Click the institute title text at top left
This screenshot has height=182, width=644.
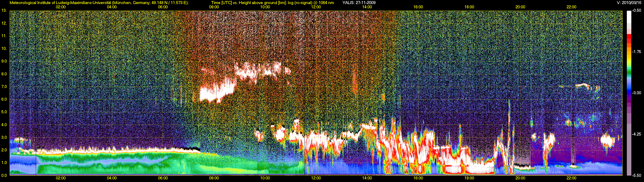point(99,3)
